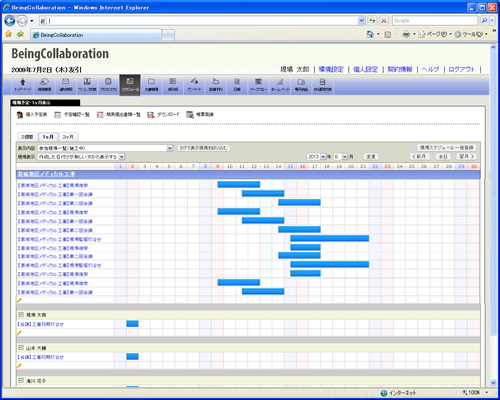The height and width of the screenshot is (400, 500).
Task: Open the 表示内容 display content dropdown
Action: coord(170,148)
